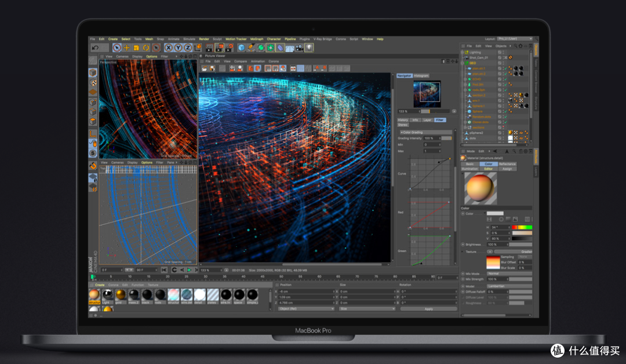Click the Undo arrow icon
Viewport: 626px width, 364px height.
pyautogui.click(x=95, y=48)
